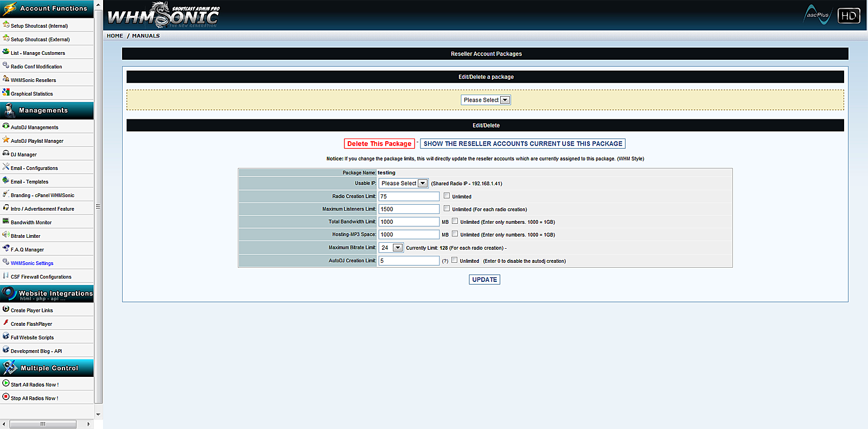
Task: Enable Unlimited for Radio Creation Limit
Action: click(446, 195)
